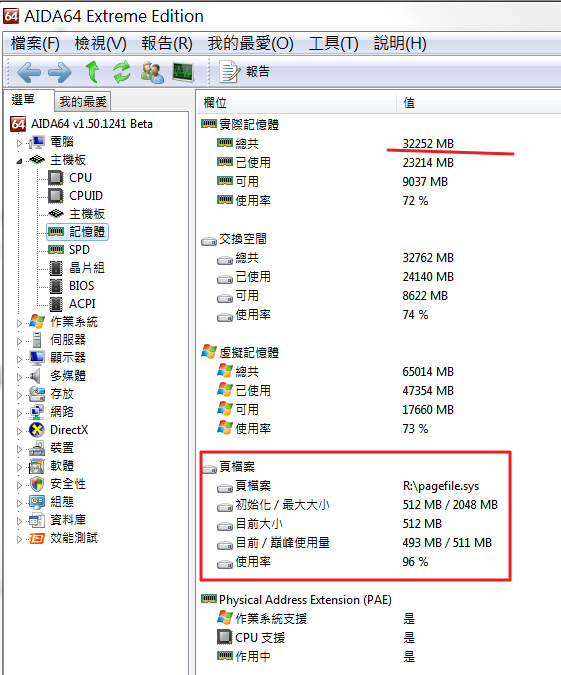The height and width of the screenshot is (675, 561).
Task: Go forward with the blue right arrow
Action: 59,72
